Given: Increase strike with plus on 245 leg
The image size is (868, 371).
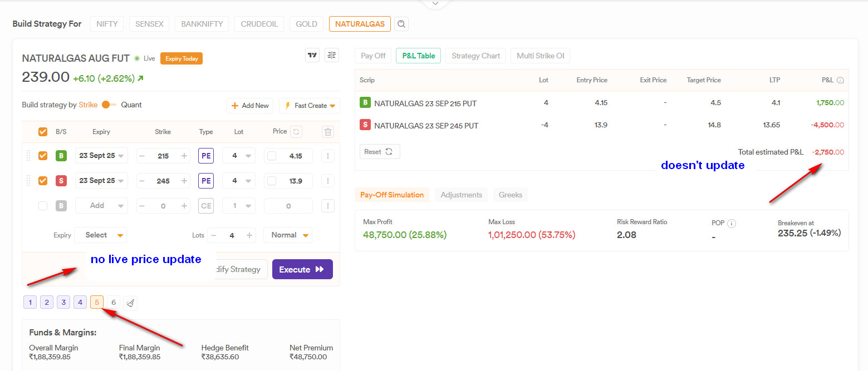Looking at the screenshot, I should click(x=184, y=181).
